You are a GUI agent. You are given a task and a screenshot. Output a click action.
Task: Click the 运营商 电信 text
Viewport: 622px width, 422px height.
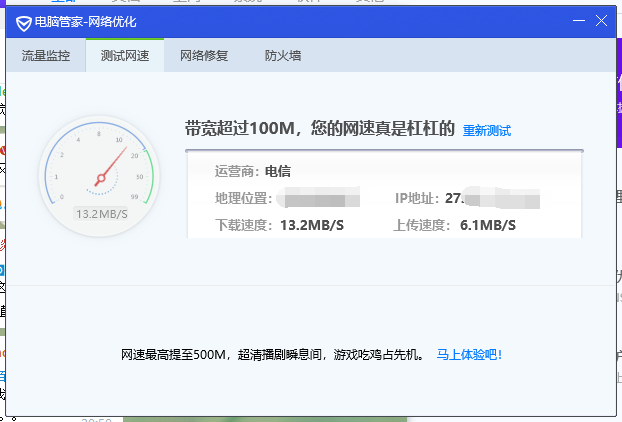tap(253, 171)
